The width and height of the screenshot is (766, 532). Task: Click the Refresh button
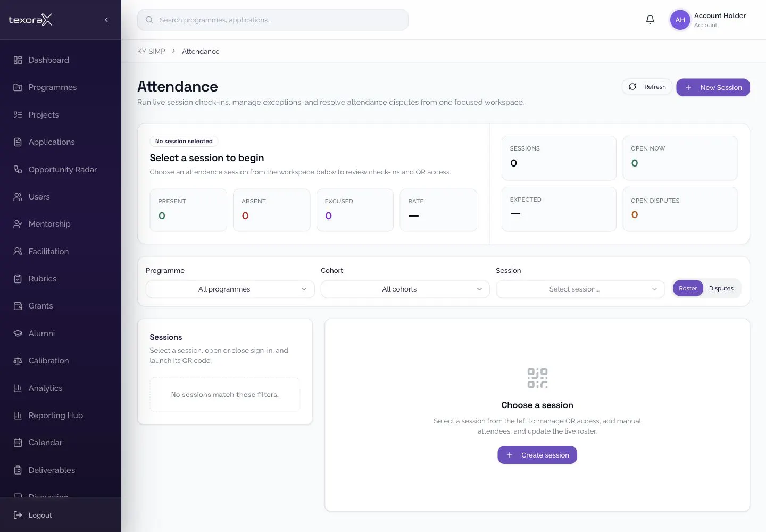coord(647,87)
